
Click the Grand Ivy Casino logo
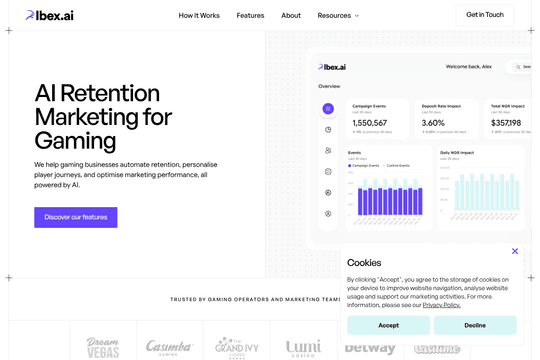coord(237,348)
